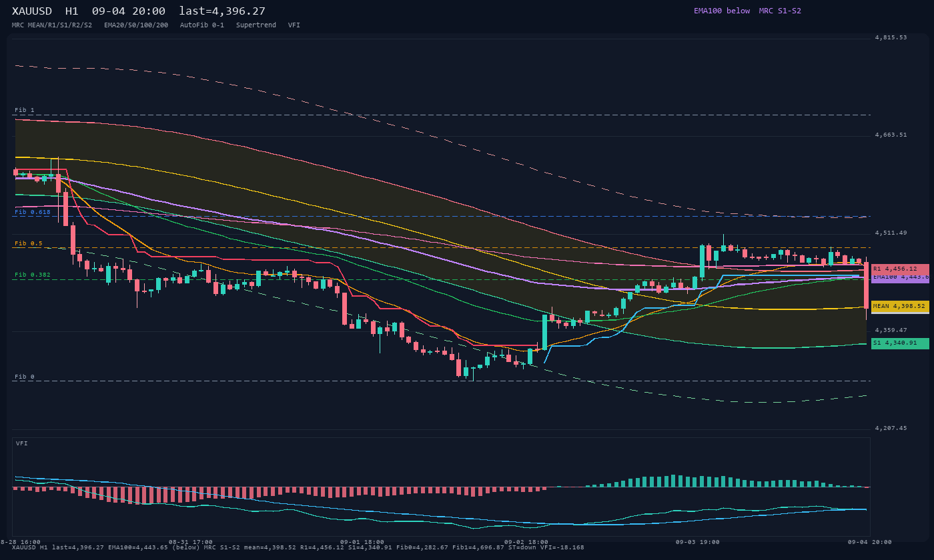Click the Fib 1 level label
This screenshot has height=560, width=934.
click(25, 110)
